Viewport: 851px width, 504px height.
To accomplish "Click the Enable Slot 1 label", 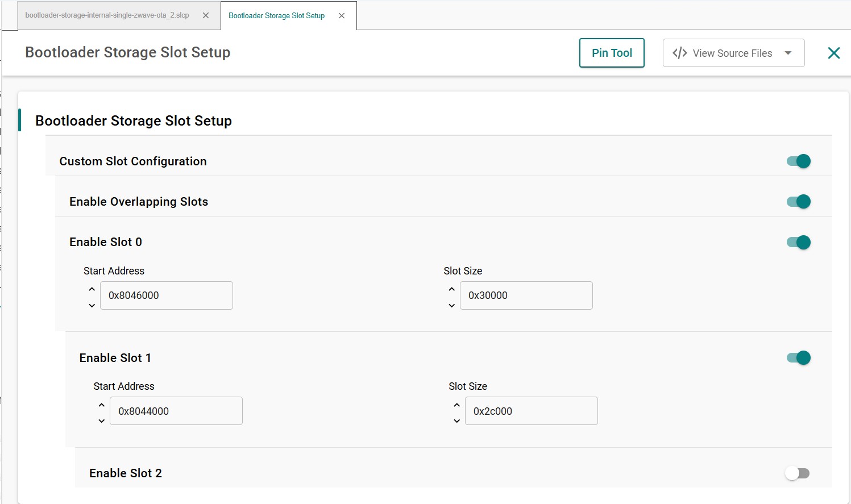I will tap(115, 358).
